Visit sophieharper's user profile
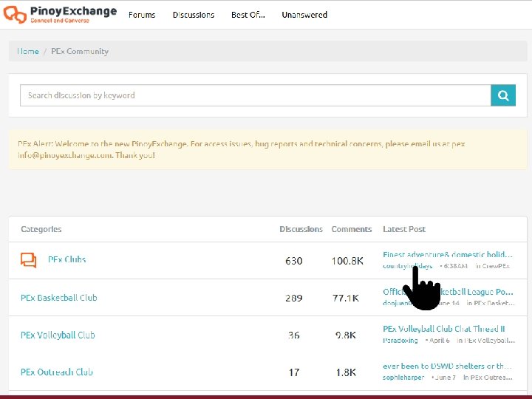Screen dimensions: 532x399 (403, 378)
